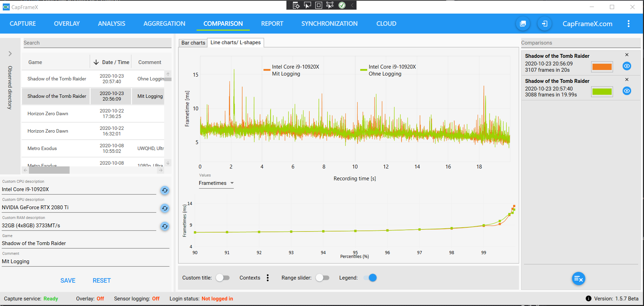Click the orange color swatch for Mit Logging

point(602,67)
